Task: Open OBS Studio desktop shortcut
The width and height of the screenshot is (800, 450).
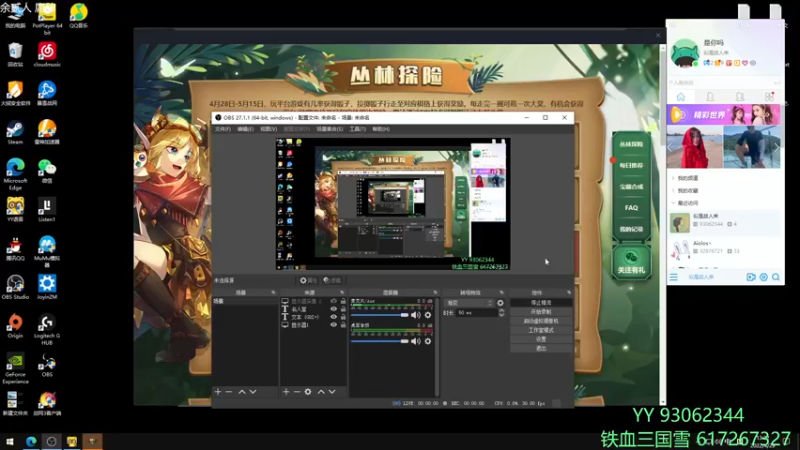Action: click(x=15, y=287)
